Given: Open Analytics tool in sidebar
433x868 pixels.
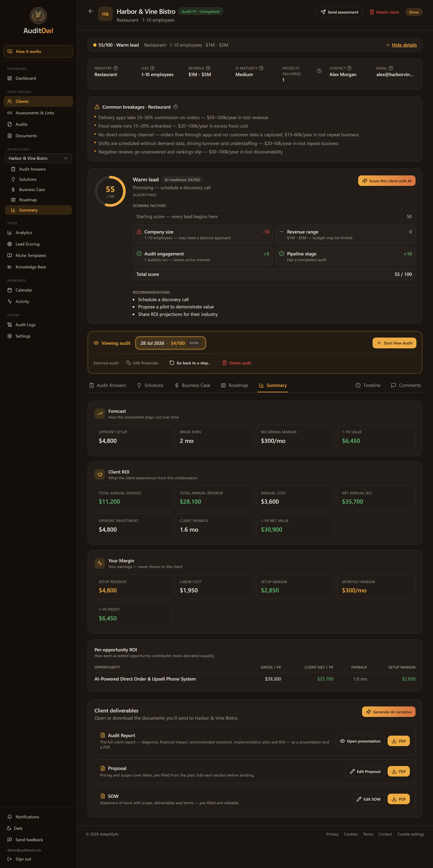Looking at the screenshot, I should pos(38,233).
